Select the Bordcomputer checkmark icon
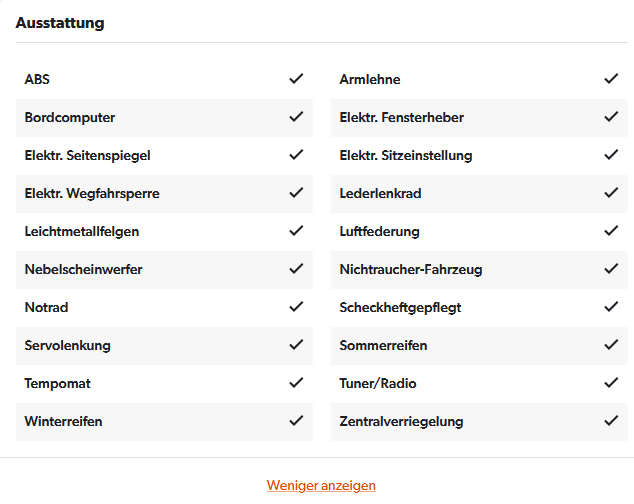This screenshot has height=504, width=634. (x=296, y=117)
